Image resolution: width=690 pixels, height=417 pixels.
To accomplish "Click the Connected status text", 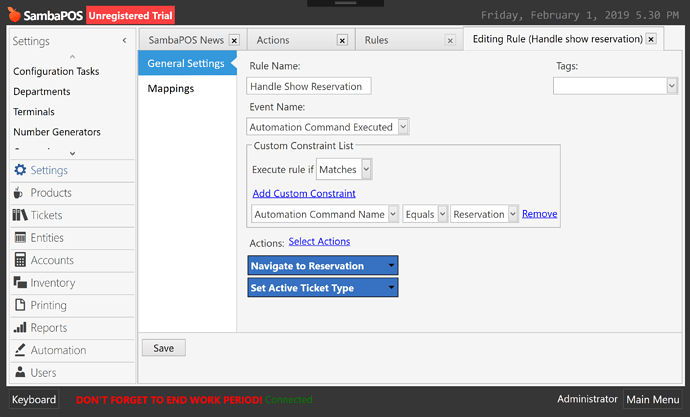I will click(289, 399).
